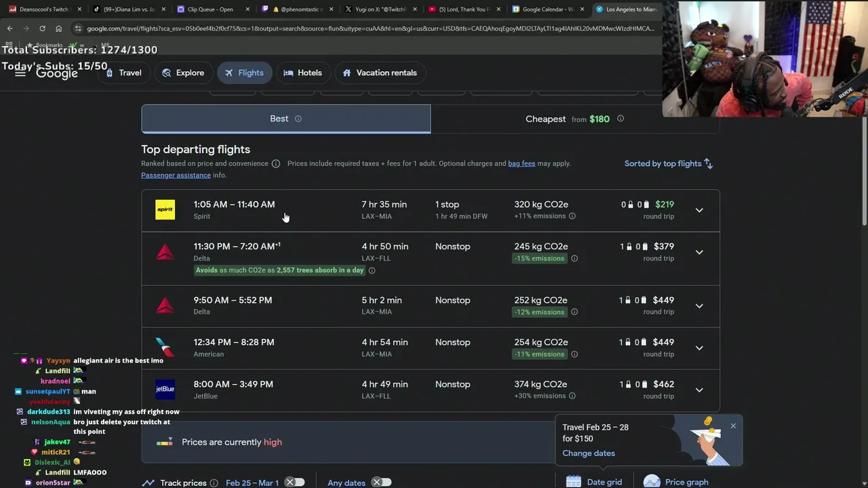This screenshot has width=868, height=488.
Task: Click the $379 Delta round trip price
Action: 663,246
